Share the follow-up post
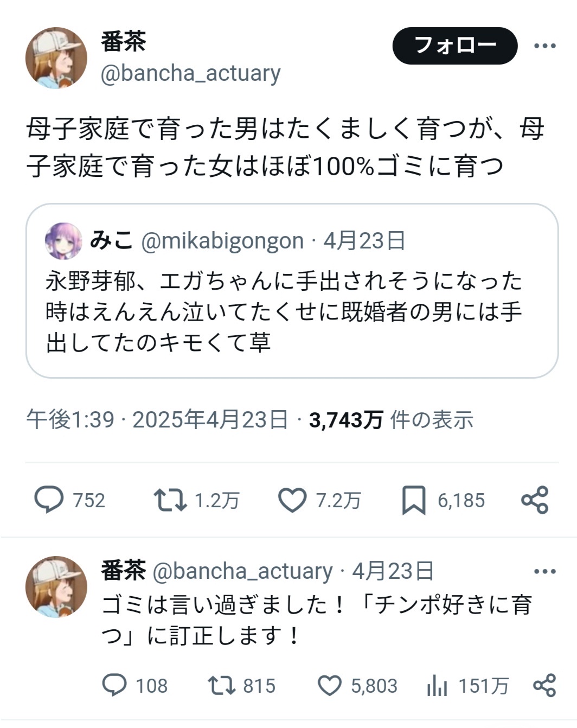Image resolution: width=577 pixels, height=728 pixels. [x=544, y=686]
